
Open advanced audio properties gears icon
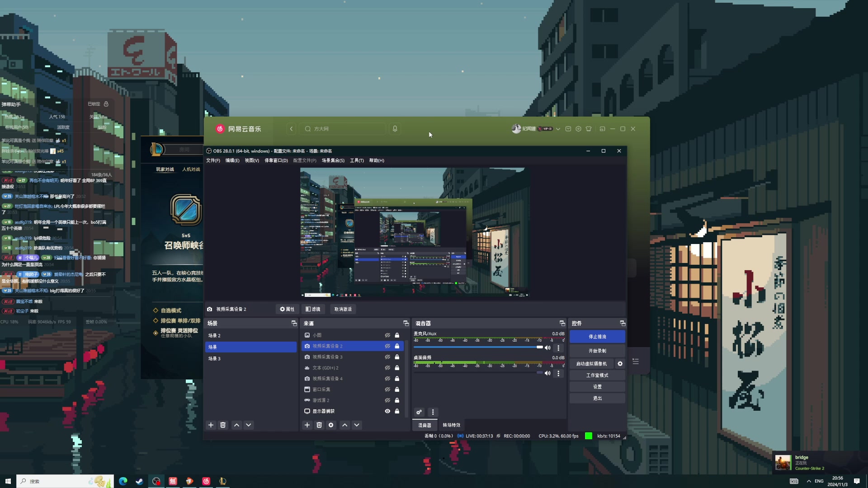[419, 412]
